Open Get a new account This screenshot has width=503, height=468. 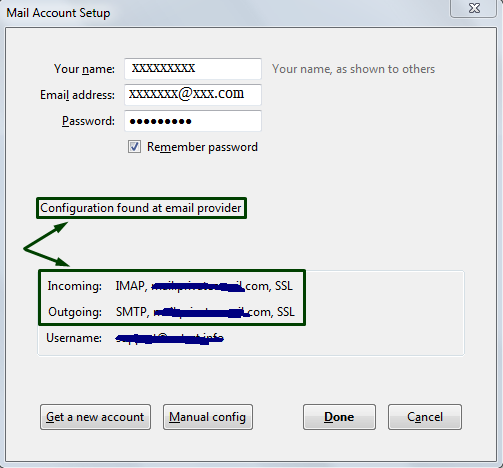click(95, 417)
